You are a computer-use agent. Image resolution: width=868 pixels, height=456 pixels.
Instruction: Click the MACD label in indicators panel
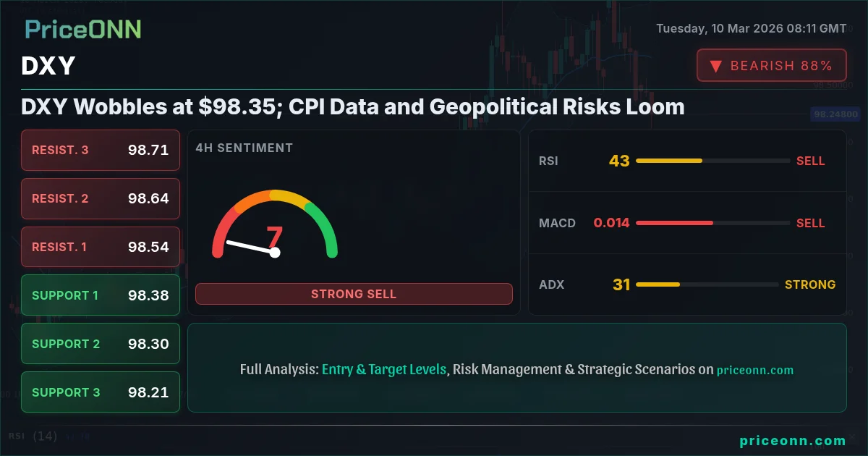(557, 223)
